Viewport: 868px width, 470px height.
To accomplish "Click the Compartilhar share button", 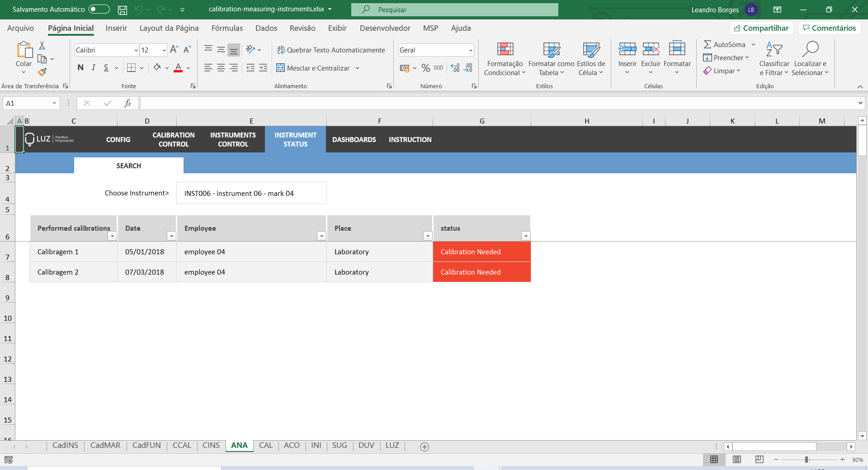I will [x=761, y=28].
